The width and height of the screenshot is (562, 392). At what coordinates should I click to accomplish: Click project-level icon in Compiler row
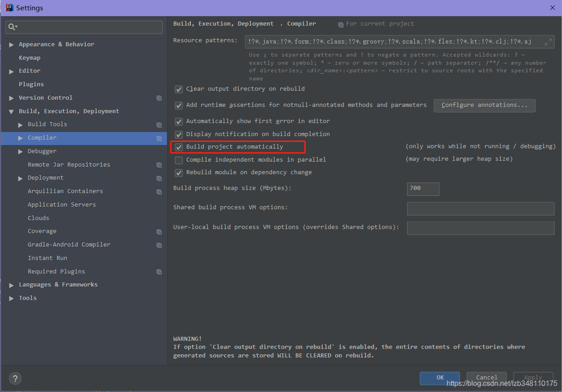[x=159, y=138]
